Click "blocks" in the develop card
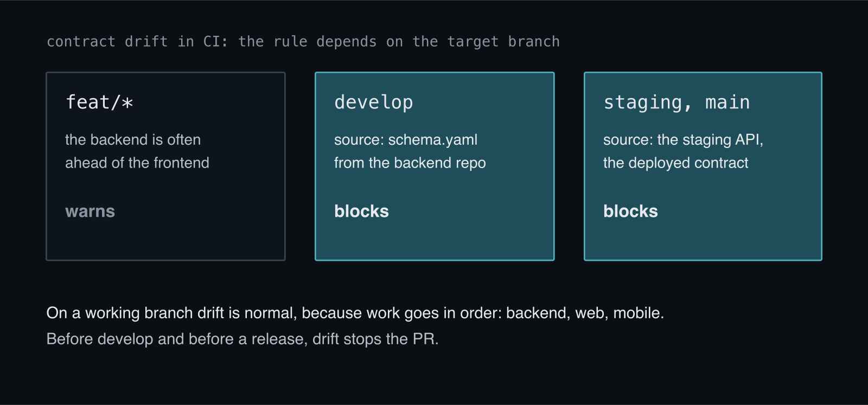 pos(362,211)
